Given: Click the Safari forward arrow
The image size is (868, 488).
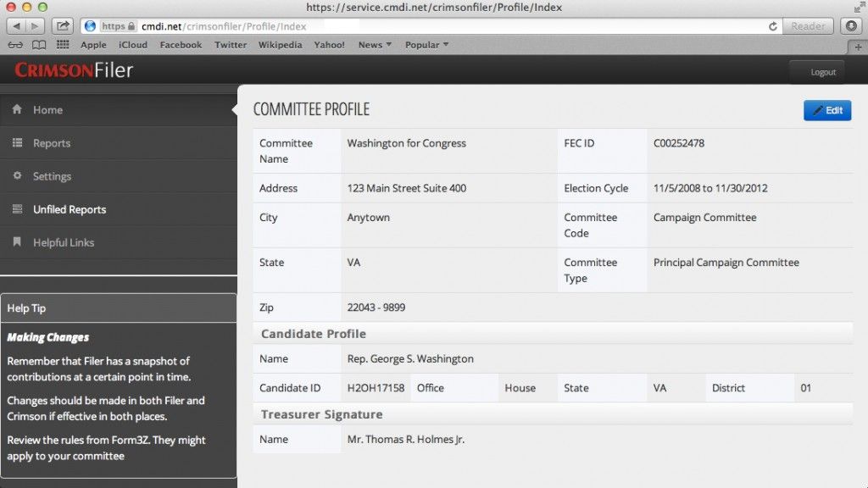Looking at the screenshot, I should (x=35, y=26).
